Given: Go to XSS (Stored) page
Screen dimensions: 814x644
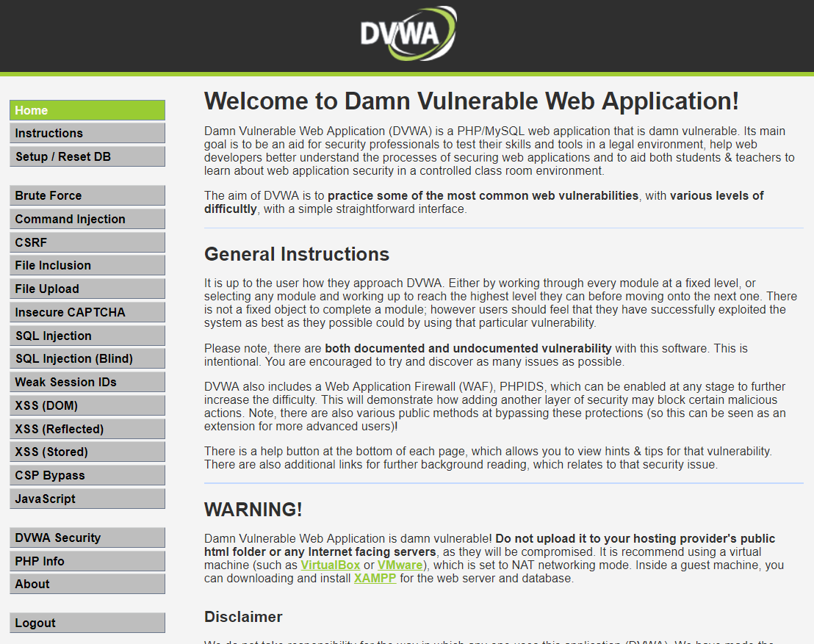Looking at the screenshot, I should coord(87,452).
